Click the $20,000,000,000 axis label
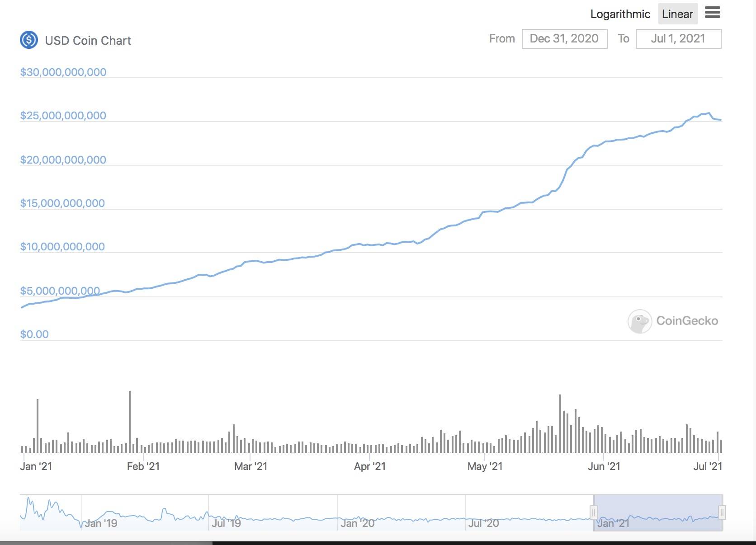Image resolution: width=756 pixels, height=545 pixels. [x=63, y=160]
